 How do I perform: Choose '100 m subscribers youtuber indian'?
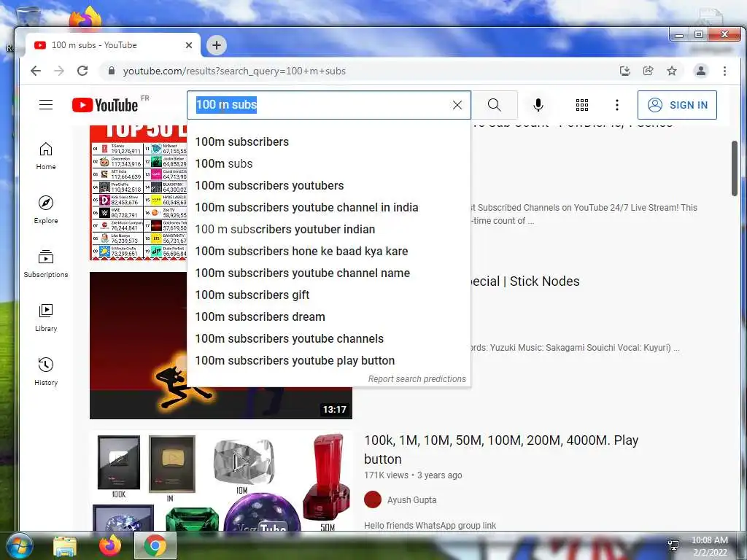[329, 230]
